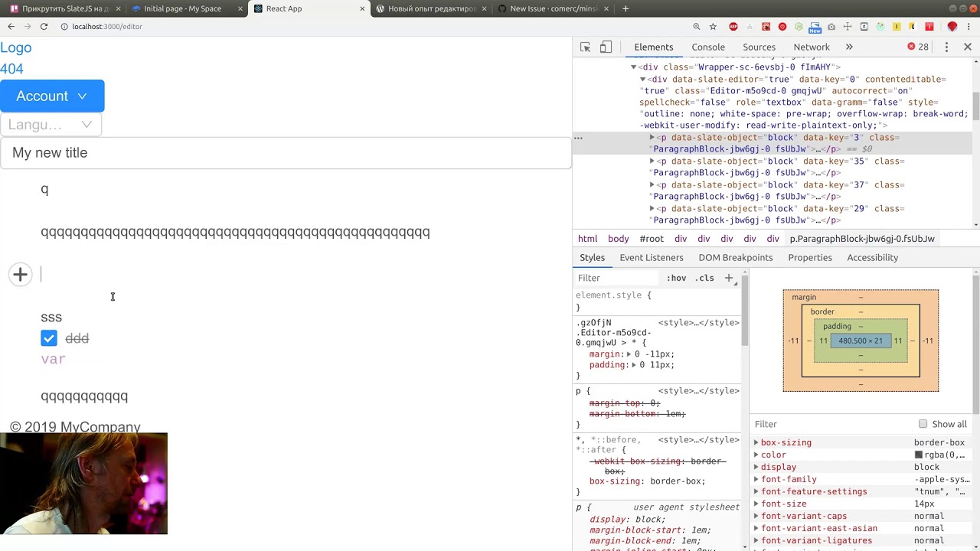Activate the DevTools element inspector picker
This screenshot has width=980, height=551.
pos(586,47)
